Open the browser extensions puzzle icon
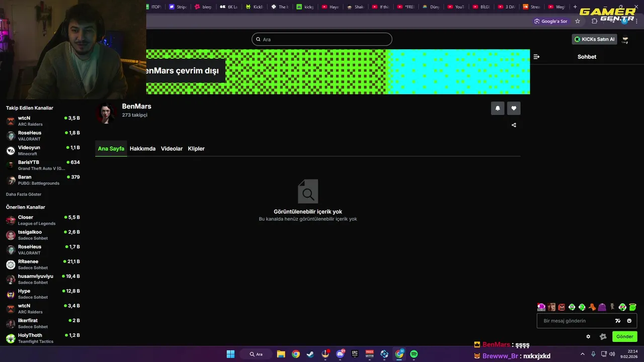The width and height of the screenshot is (644, 362). pos(595,21)
